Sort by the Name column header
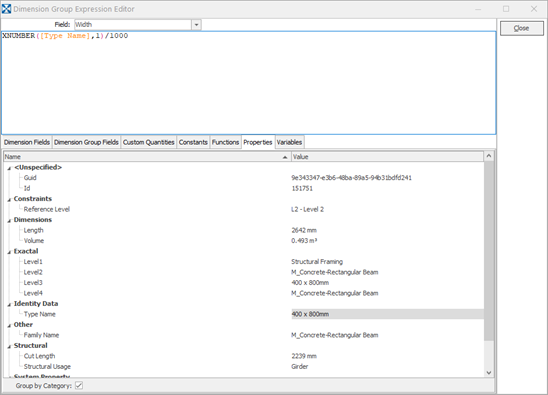Viewport: 548px width, 395px height. [x=147, y=157]
